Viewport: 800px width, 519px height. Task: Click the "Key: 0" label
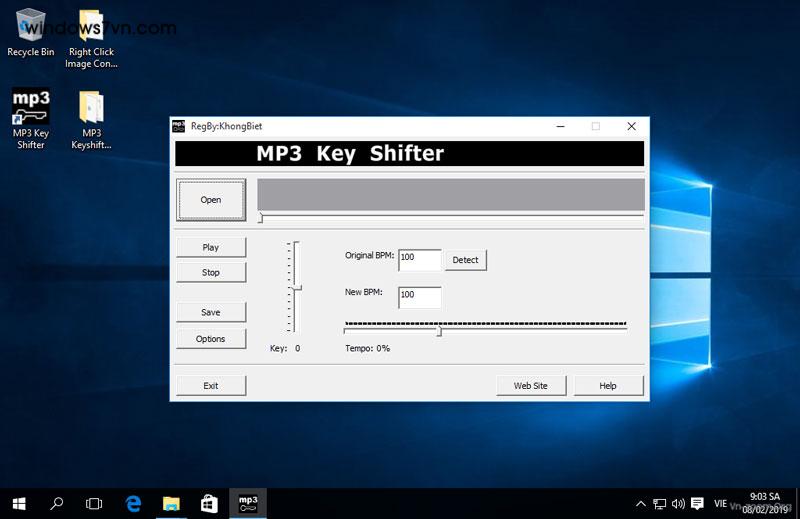pos(285,349)
